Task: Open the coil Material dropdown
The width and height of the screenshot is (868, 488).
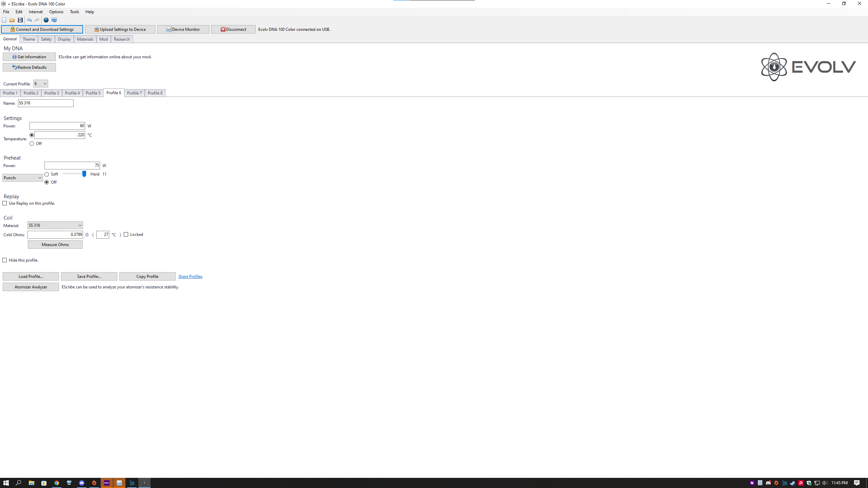Action: tap(55, 225)
